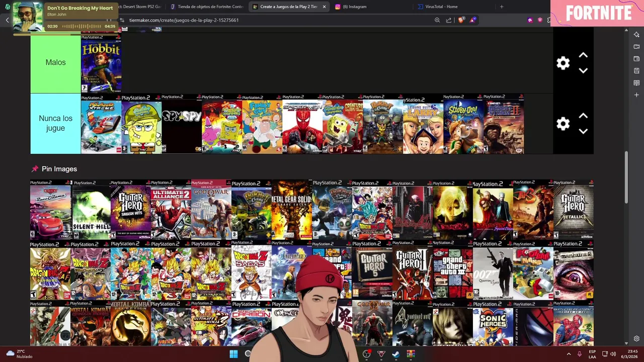Open the Brave Shields lion icon

pyautogui.click(x=461, y=20)
